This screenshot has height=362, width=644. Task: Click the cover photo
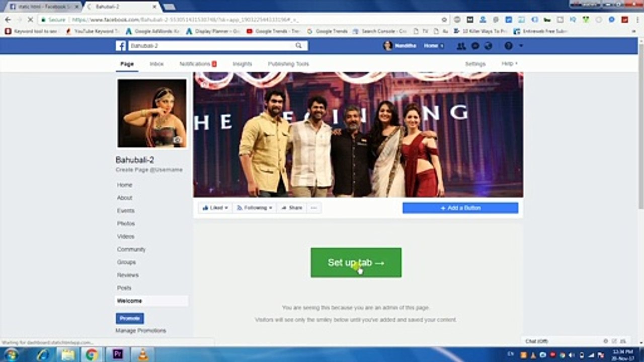[x=358, y=135]
